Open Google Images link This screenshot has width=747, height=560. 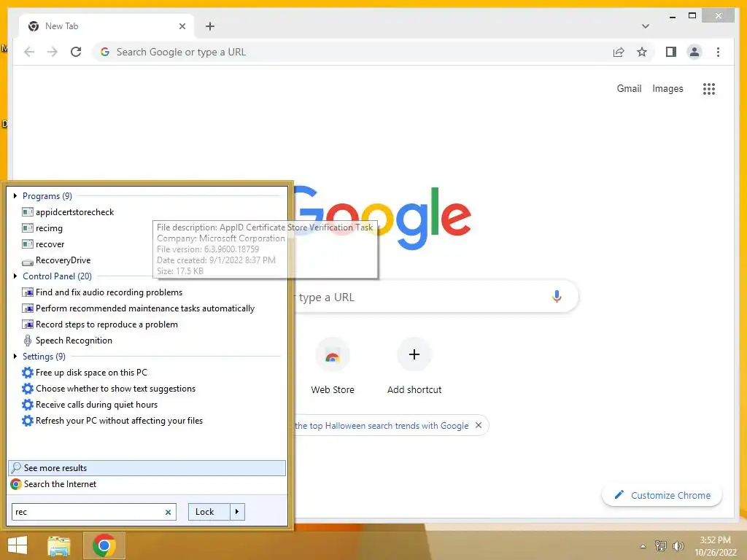click(667, 88)
